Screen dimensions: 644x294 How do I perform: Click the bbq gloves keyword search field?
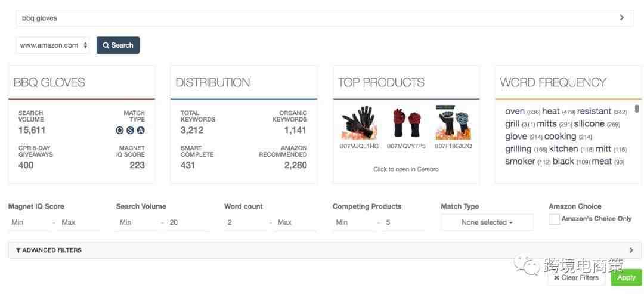[x=325, y=18]
